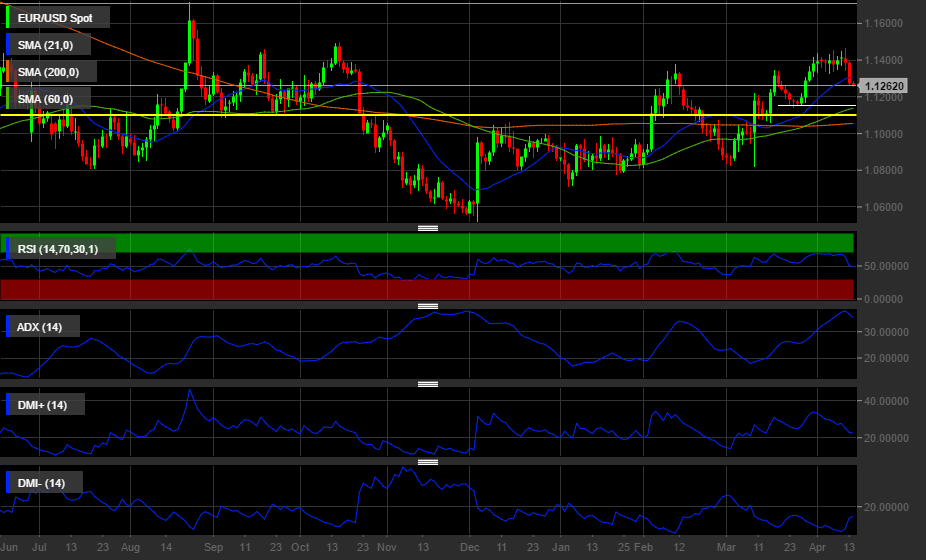Click resize handle between RSI and ADX panes
Screen dimensions: 926x560
(428, 306)
